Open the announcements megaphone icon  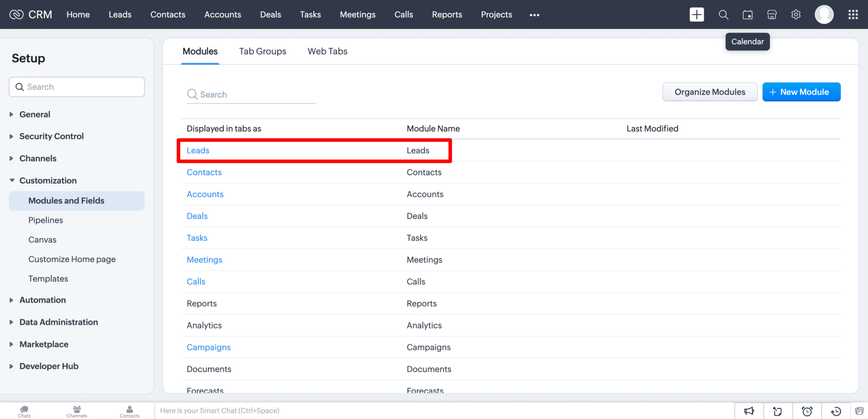coord(749,411)
